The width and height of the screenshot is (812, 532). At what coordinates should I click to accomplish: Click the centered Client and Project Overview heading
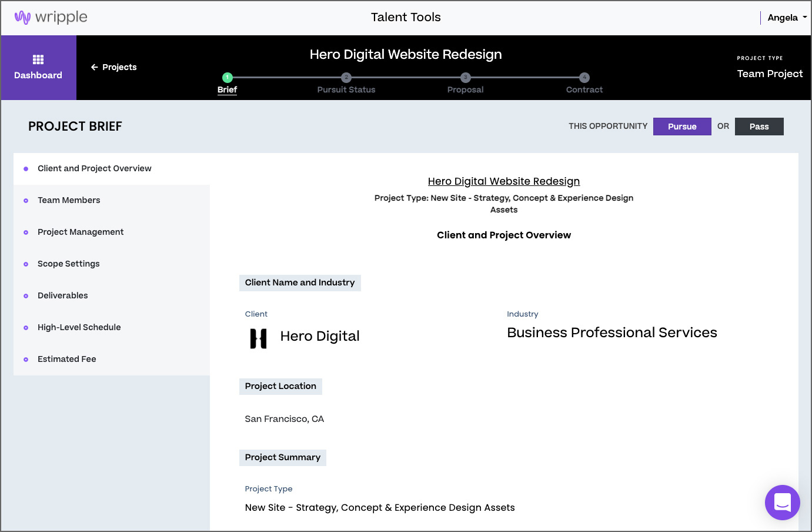click(x=504, y=235)
